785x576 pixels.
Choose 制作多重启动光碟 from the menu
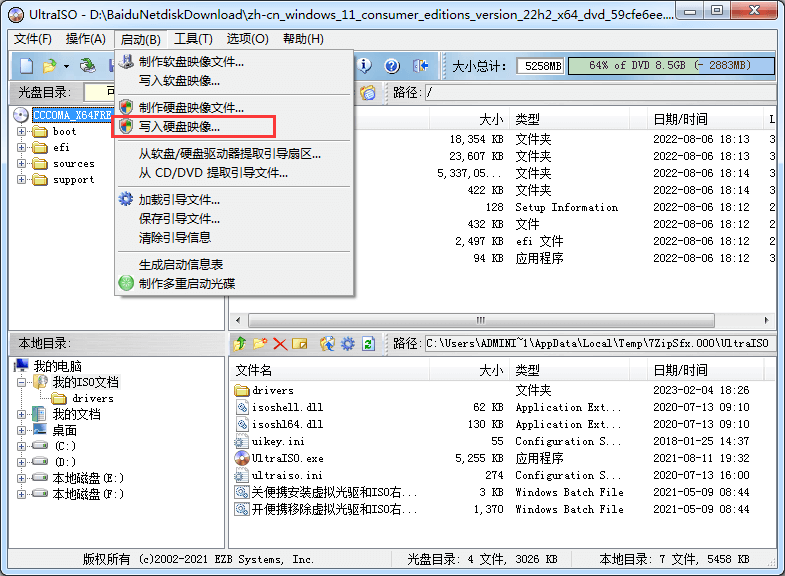(x=187, y=283)
